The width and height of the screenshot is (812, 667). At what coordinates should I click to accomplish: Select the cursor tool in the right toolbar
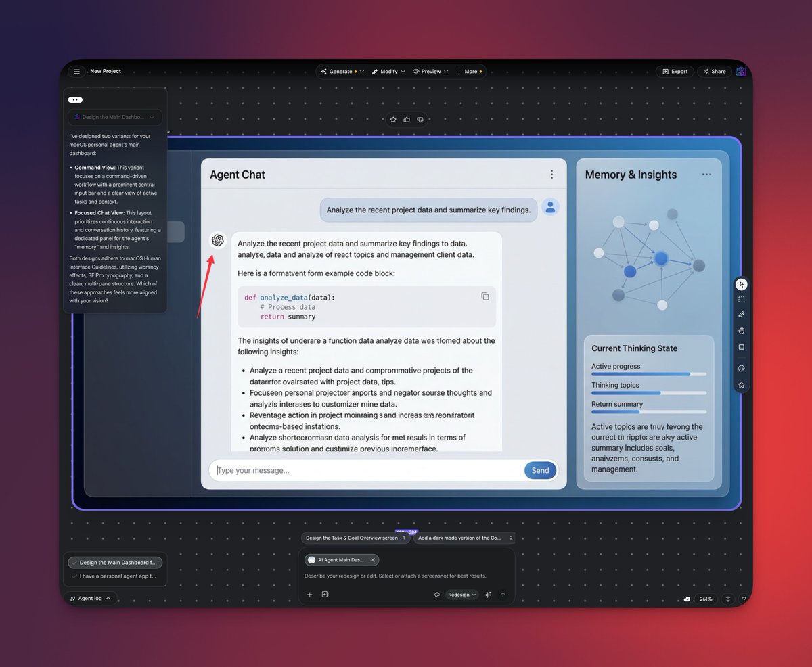coord(741,284)
